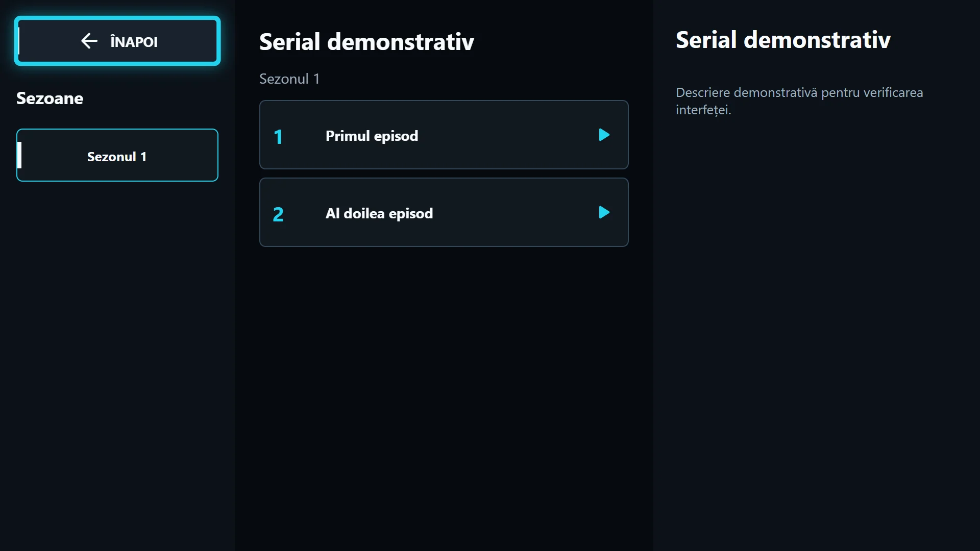Select Sezonul 1 in the seasons list

point(117,155)
